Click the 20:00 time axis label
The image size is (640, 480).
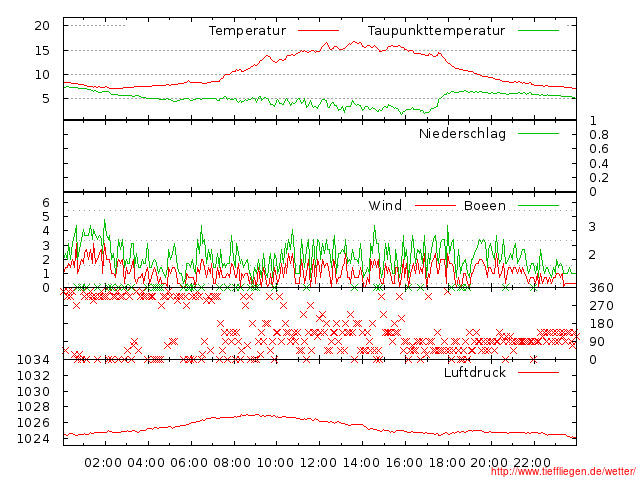click(489, 463)
